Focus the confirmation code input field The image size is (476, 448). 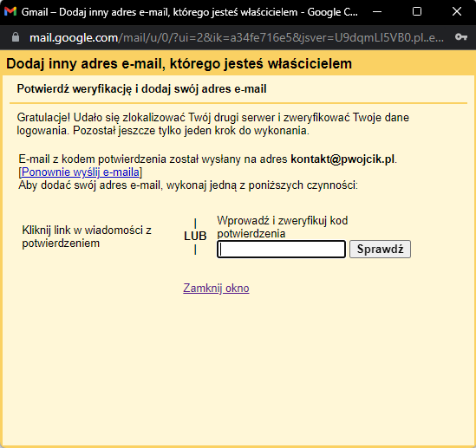(x=281, y=250)
